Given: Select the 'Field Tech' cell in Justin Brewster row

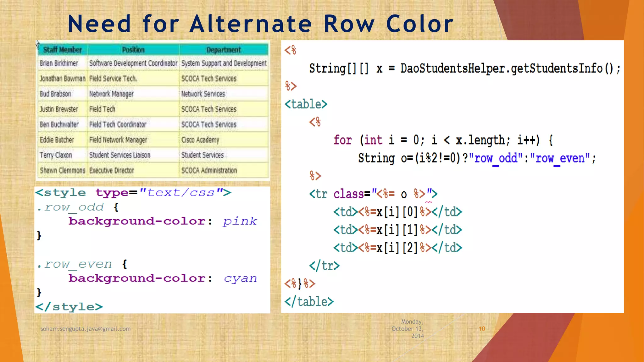Looking at the screenshot, I should point(133,109).
